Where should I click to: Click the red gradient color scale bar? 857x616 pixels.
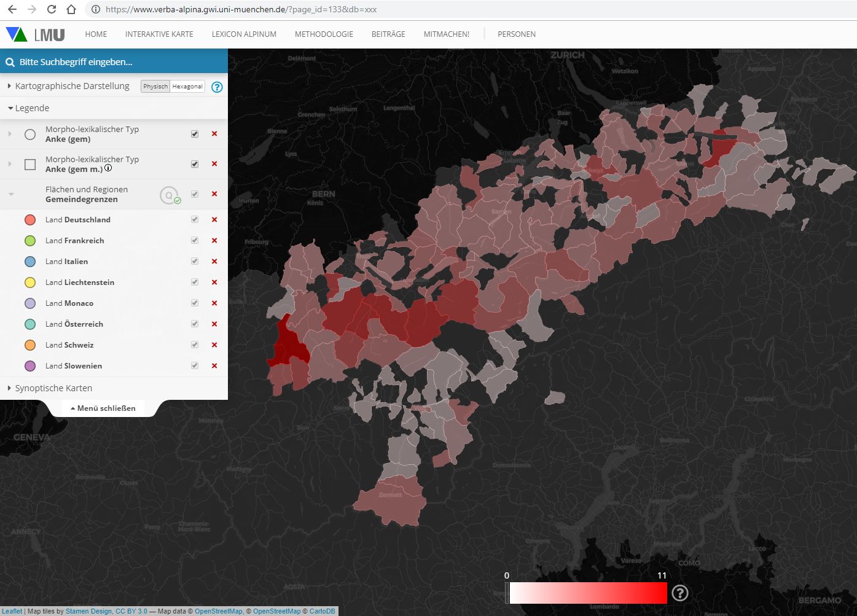click(x=588, y=593)
